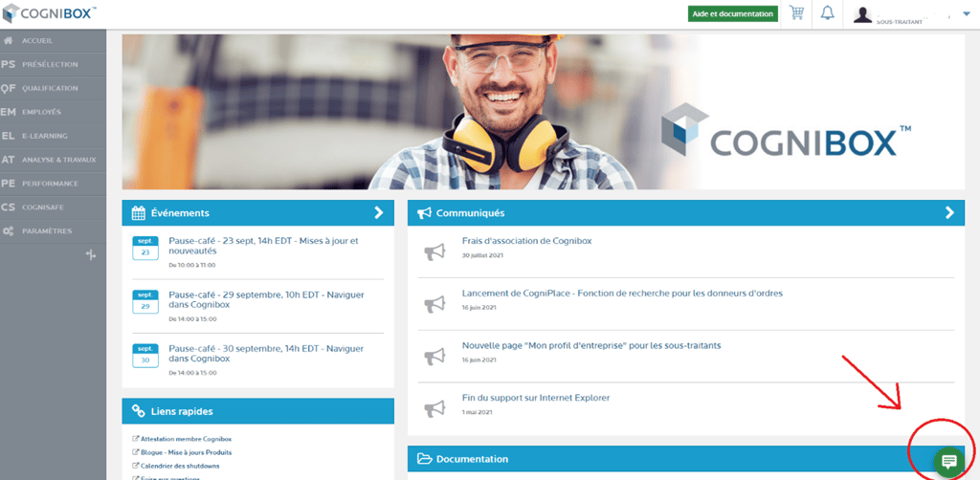Image resolution: width=980 pixels, height=480 pixels.
Task: Click the Cognibox logo in header
Action: pyautogui.click(x=50, y=12)
